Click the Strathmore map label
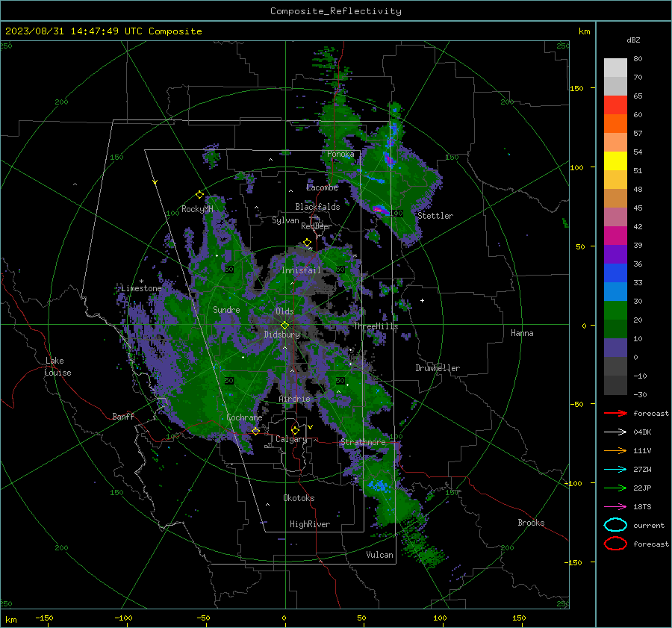Image resolution: width=672 pixels, height=628 pixels. point(363,442)
